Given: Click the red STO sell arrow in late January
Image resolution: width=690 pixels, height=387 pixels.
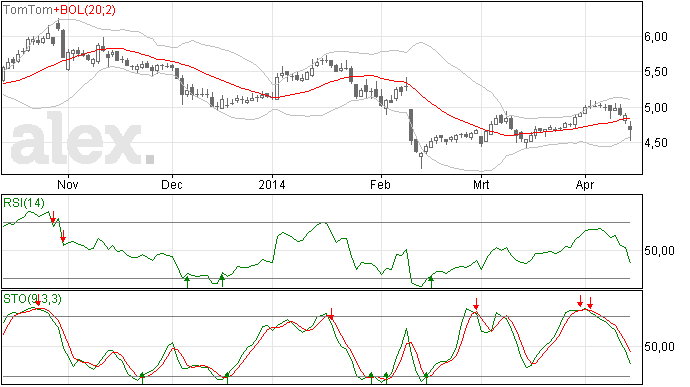Looking at the screenshot, I should (x=331, y=313).
